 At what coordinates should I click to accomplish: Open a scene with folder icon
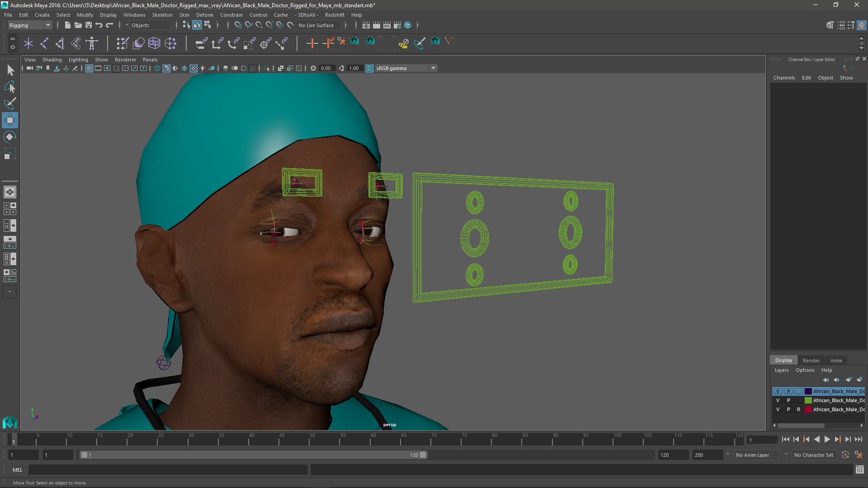coord(78,25)
